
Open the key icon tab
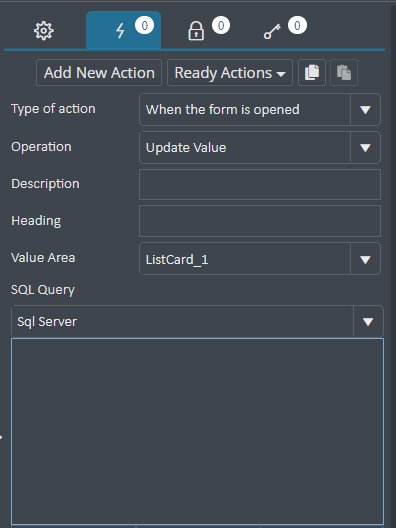272,31
